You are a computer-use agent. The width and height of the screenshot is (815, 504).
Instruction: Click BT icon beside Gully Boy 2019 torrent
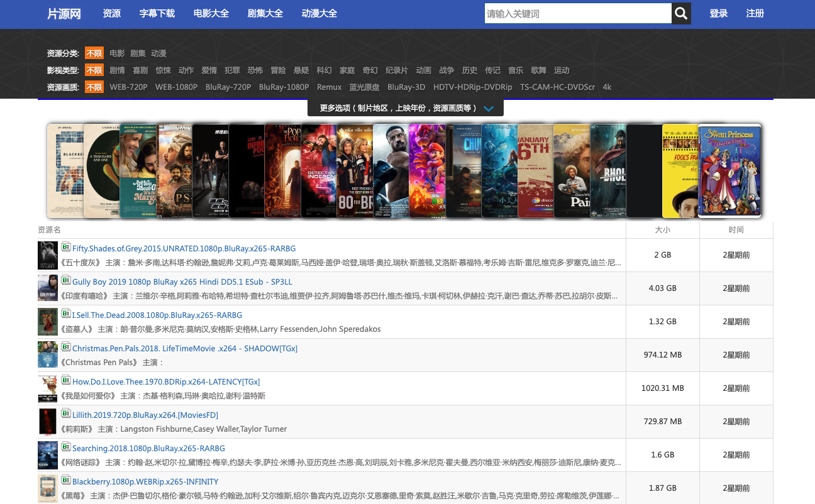pyautogui.click(x=65, y=280)
